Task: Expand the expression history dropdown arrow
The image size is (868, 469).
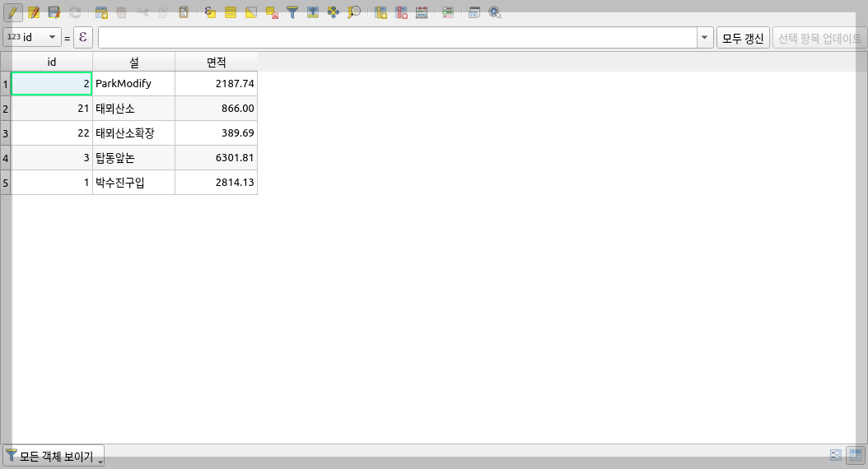Action: (705, 38)
